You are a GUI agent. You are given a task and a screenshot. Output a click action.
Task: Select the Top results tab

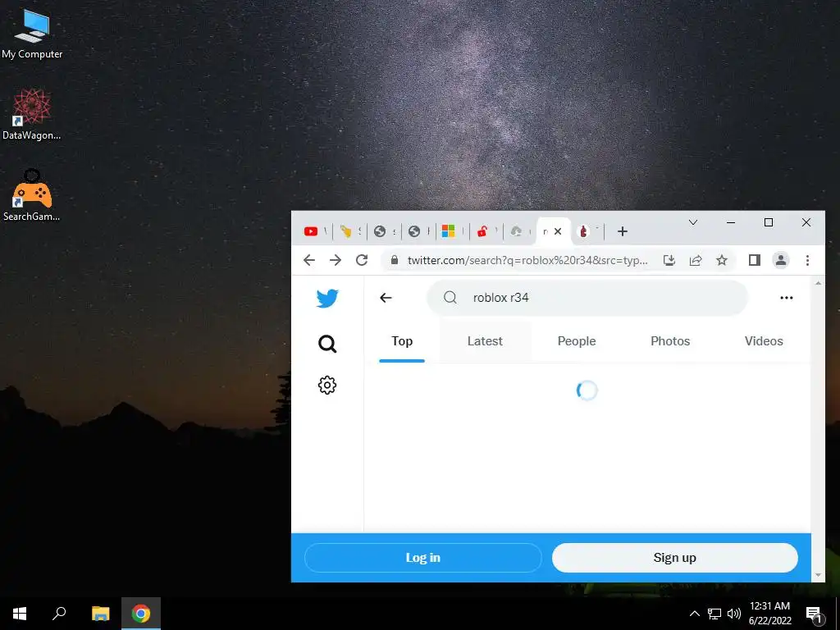point(402,341)
